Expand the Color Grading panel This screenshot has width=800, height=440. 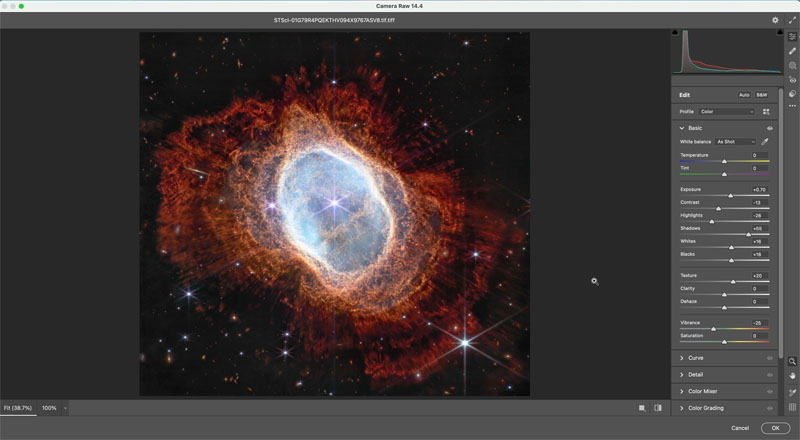coord(682,408)
